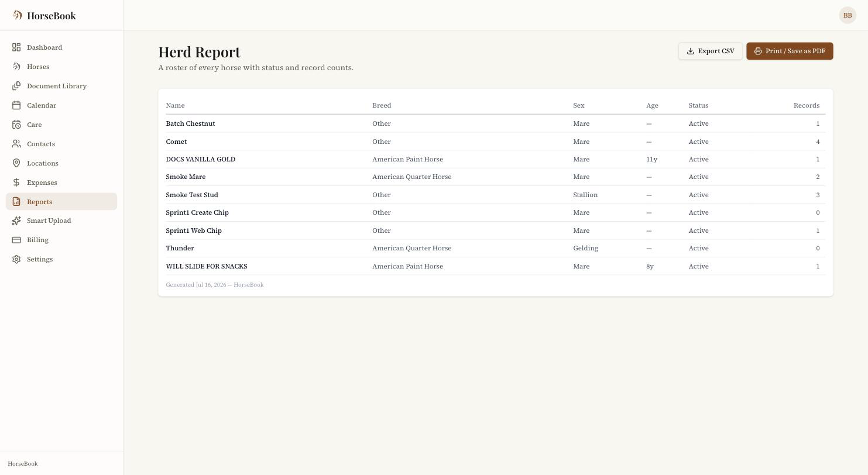Click Sprint1 Create Chip row name
Viewport: 868px width, 475px height.
pos(197,212)
